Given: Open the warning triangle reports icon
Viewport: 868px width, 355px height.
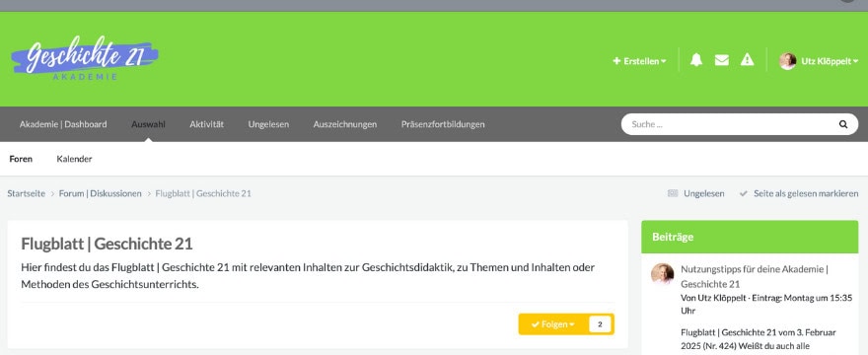Looking at the screenshot, I should coord(747,60).
